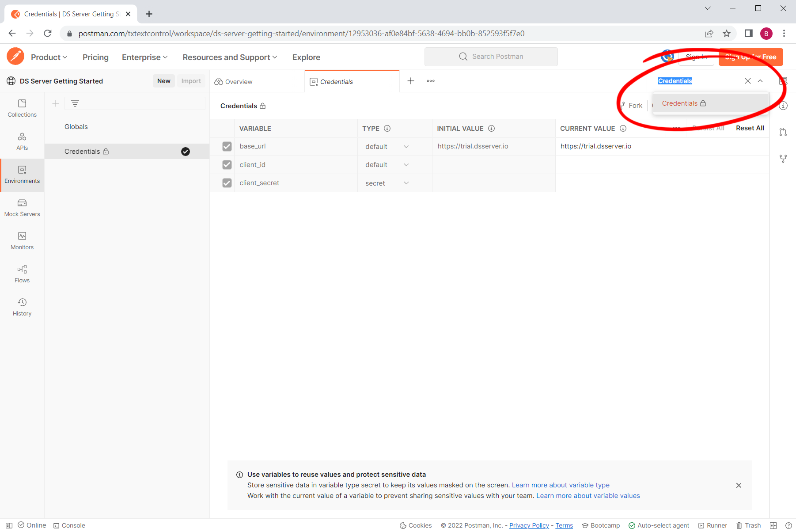Open the three-dot tab options menu
The width and height of the screenshot is (796, 532).
[x=431, y=81]
